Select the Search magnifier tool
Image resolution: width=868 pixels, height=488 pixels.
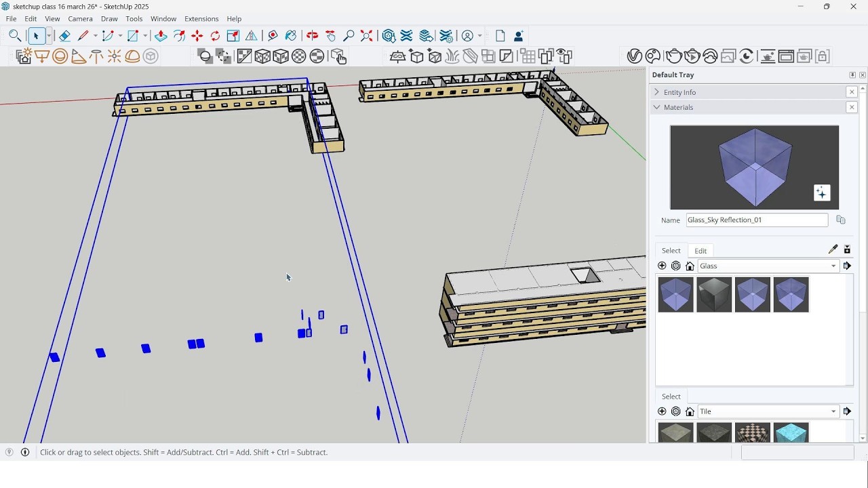pos(15,36)
